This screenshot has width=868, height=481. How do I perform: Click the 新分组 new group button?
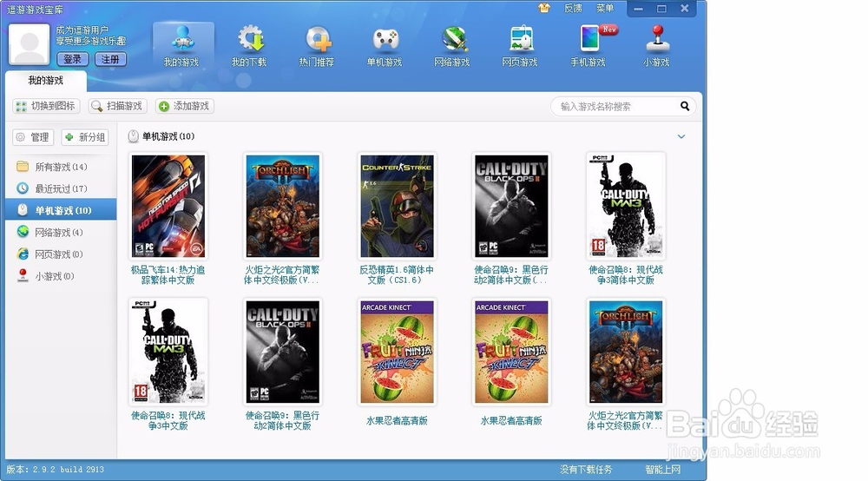(85, 136)
